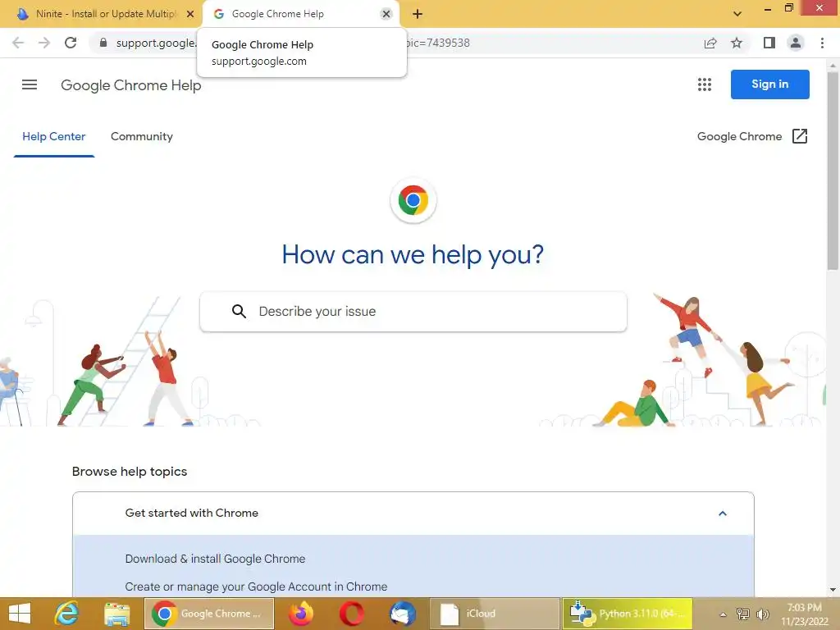The width and height of the screenshot is (840, 630).
Task: Click the scrollbar down arrow
Action: pos(833,590)
